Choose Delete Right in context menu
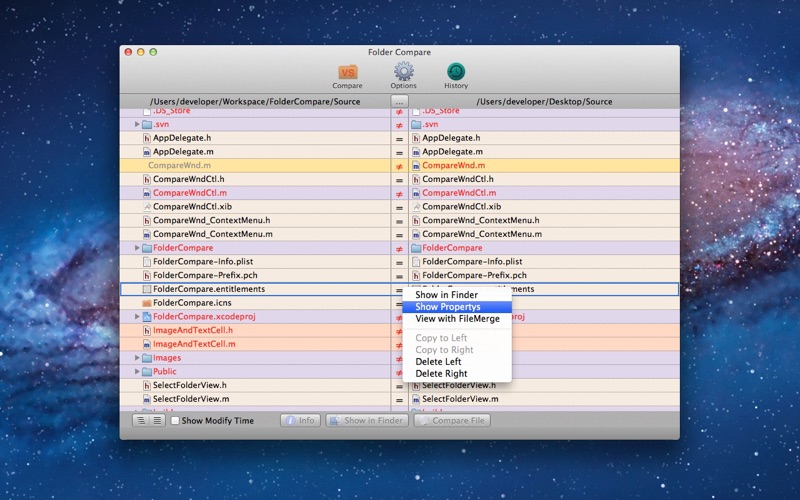 click(x=457, y=373)
